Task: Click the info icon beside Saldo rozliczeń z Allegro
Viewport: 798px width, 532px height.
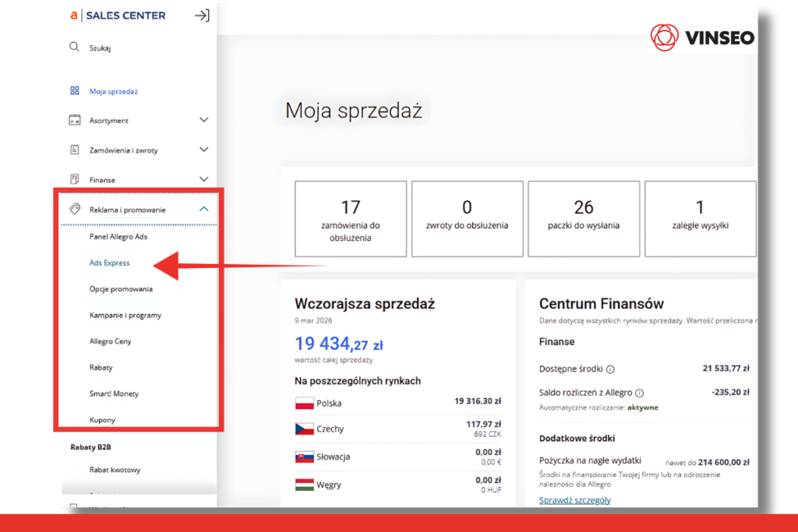Action: [638, 393]
